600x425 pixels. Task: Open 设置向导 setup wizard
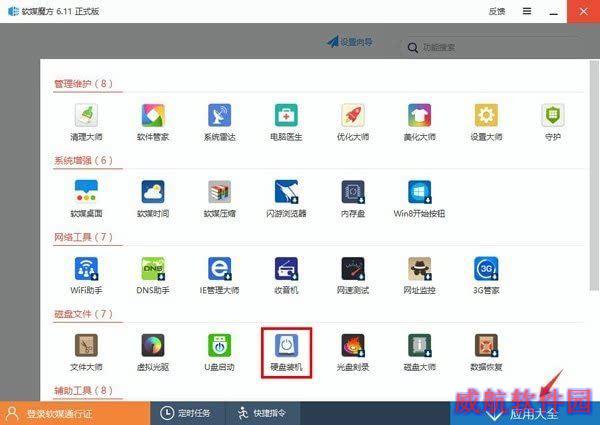(350, 42)
